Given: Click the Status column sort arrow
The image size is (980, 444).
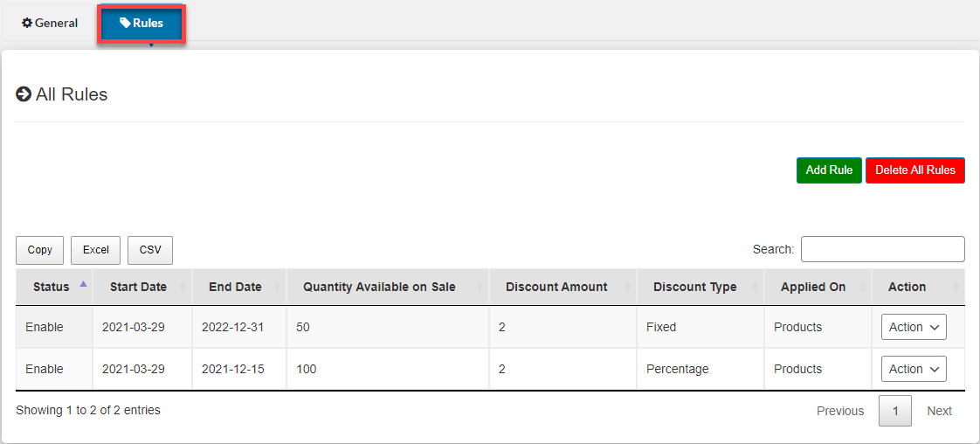Looking at the screenshot, I should click(x=83, y=284).
